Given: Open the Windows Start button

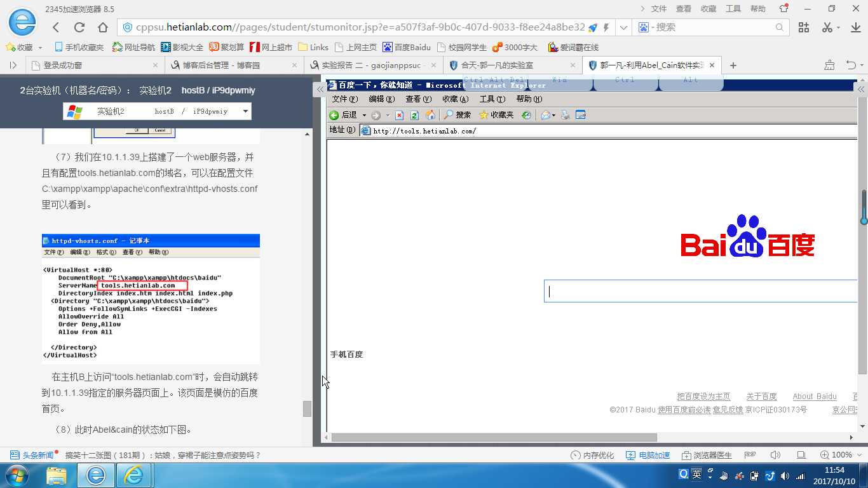Looking at the screenshot, I should coord(17,475).
